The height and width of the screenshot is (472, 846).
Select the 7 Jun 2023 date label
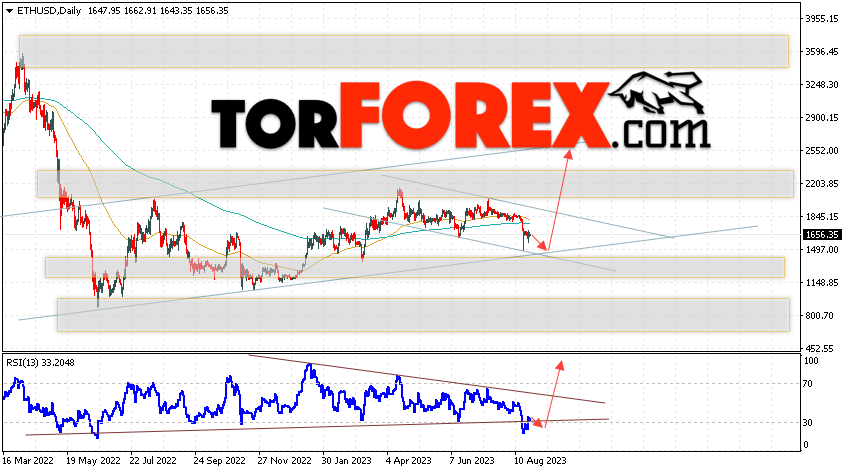472,461
